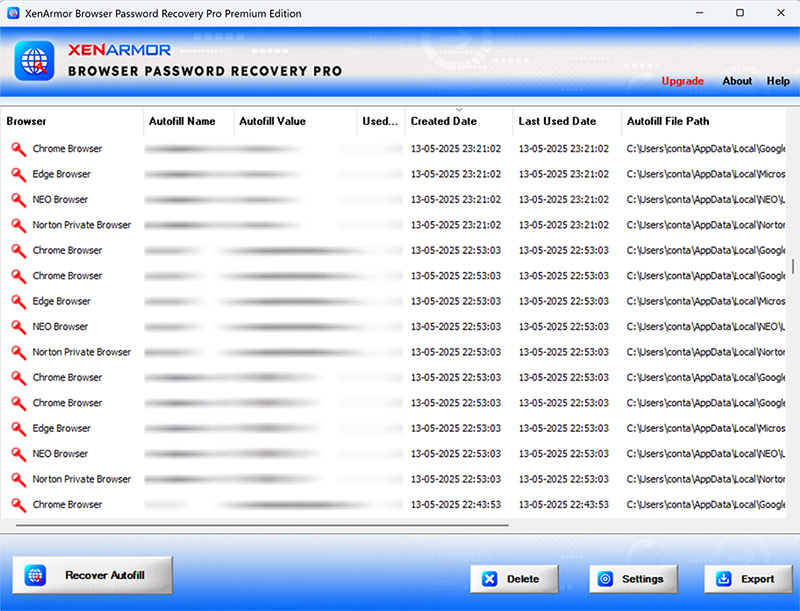The width and height of the screenshot is (800, 611).
Task: Click the horizontal scrollbar under the table
Action: tap(260, 524)
